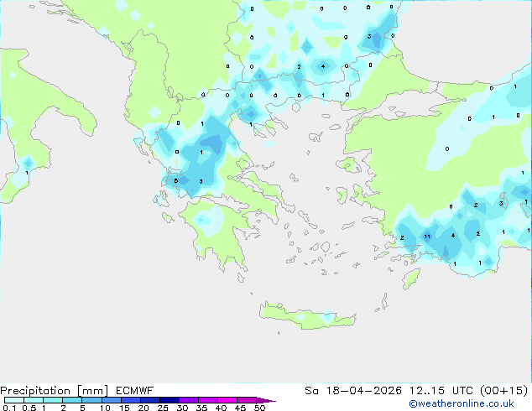The image size is (532, 411).
Task: Pick the 20–25 mm dark blue swatch
Action: tap(149, 400)
